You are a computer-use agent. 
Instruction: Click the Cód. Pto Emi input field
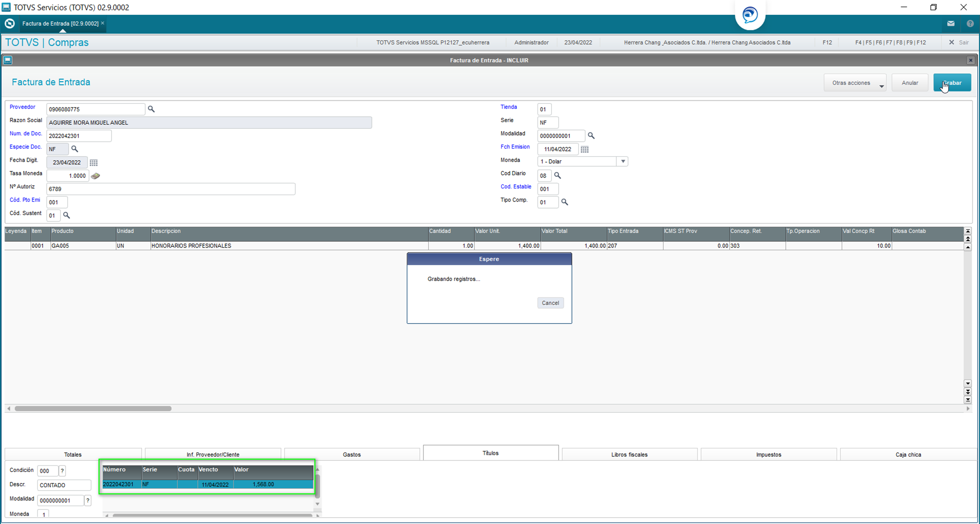tap(57, 202)
